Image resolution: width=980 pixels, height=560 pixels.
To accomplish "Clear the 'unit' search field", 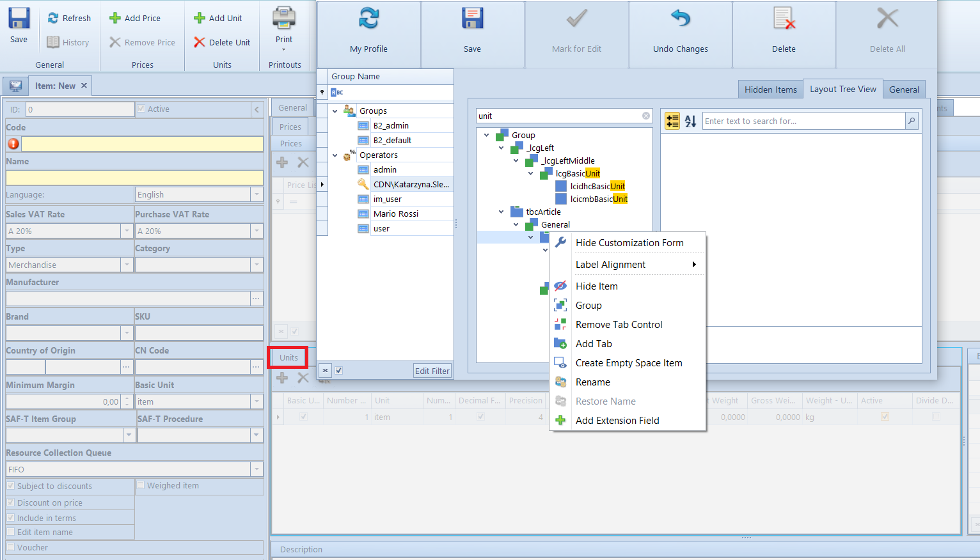I will tap(646, 116).
